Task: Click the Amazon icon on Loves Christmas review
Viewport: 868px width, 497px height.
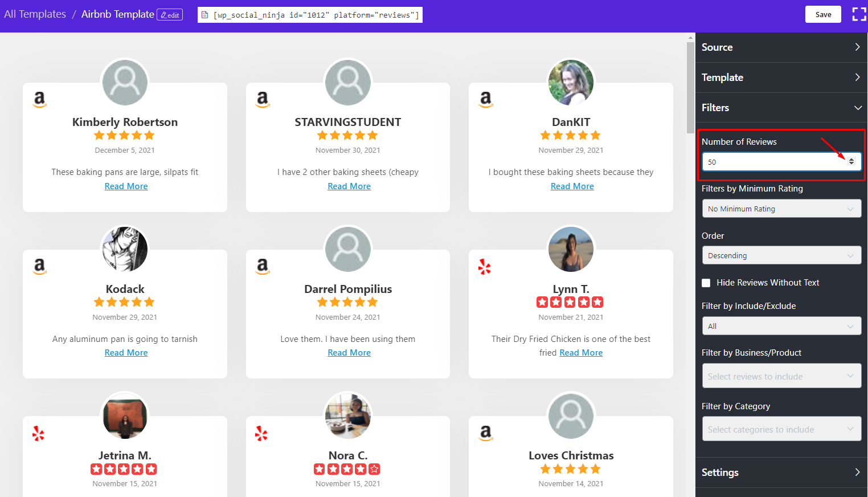Action: click(x=486, y=433)
